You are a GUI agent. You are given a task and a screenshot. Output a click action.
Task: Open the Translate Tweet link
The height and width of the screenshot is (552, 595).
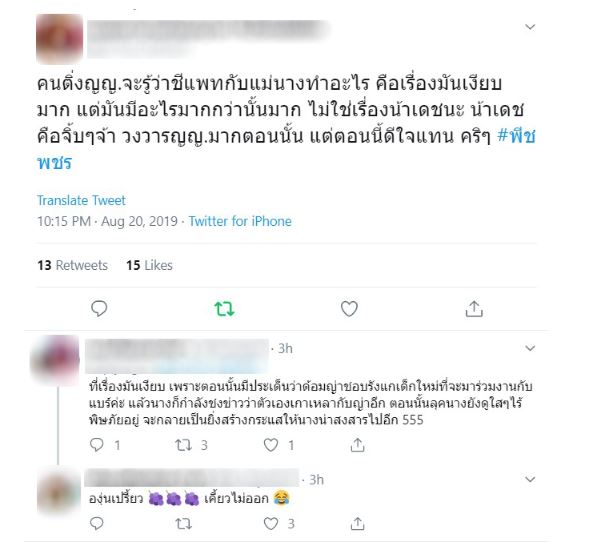tap(81, 200)
